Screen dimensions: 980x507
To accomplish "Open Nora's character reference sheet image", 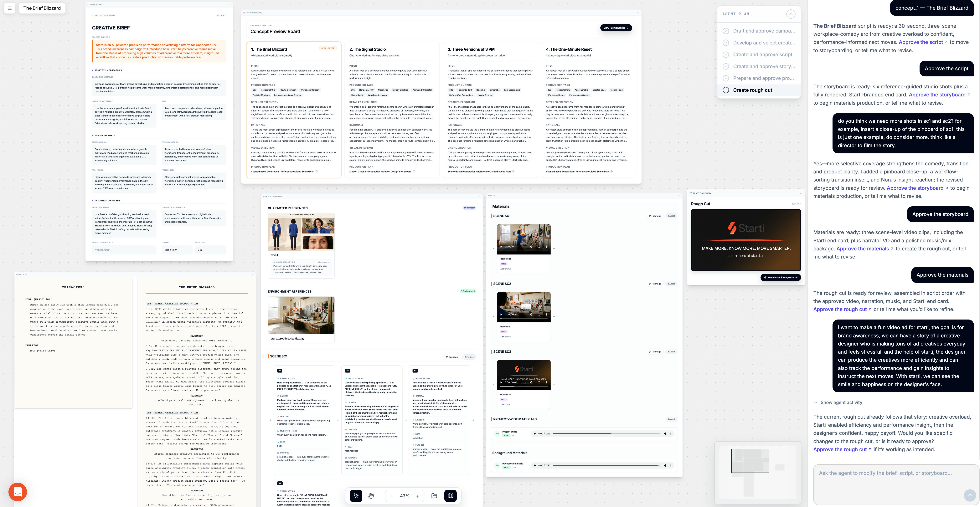I will click(301, 232).
